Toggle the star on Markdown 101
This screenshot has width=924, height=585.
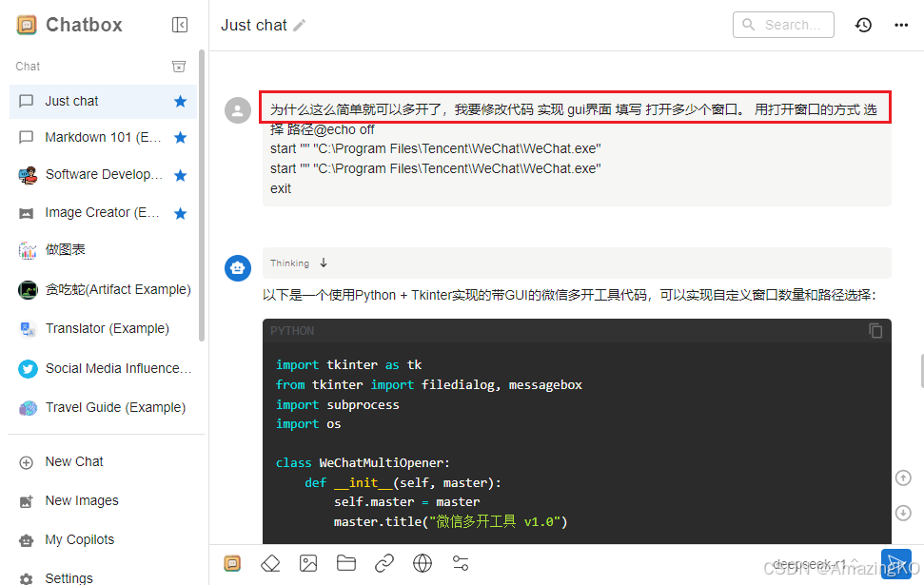(180, 138)
